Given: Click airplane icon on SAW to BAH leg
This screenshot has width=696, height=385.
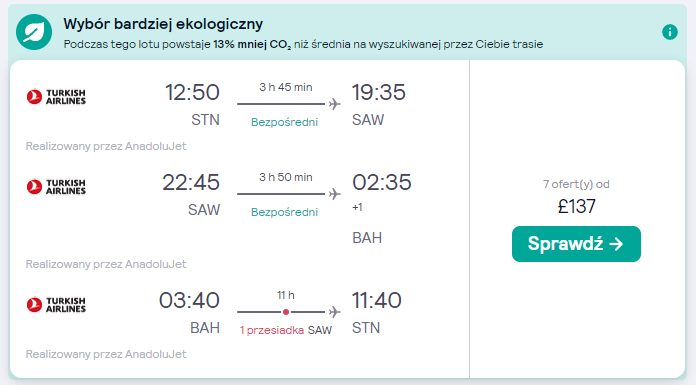Looking at the screenshot, I should [x=335, y=194].
